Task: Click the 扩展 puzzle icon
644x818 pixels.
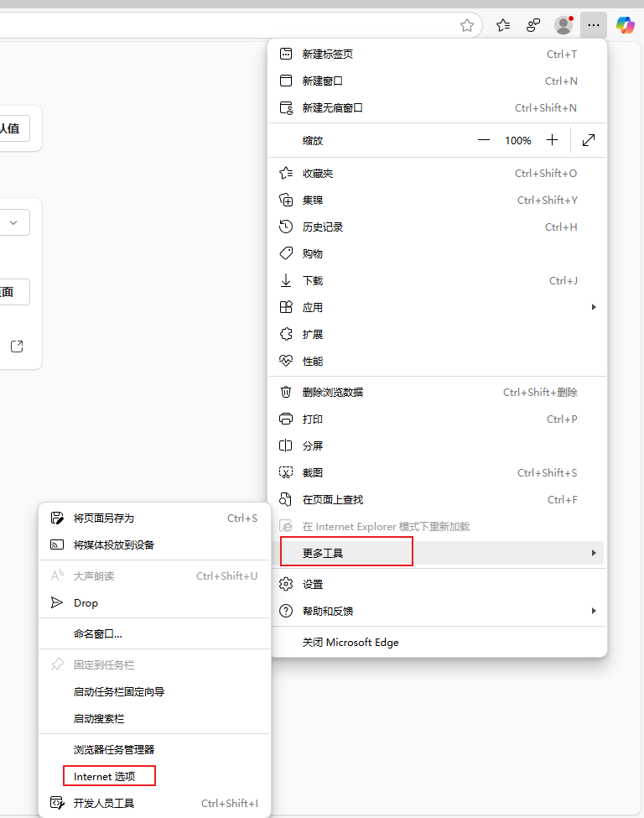Action: (286, 334)
